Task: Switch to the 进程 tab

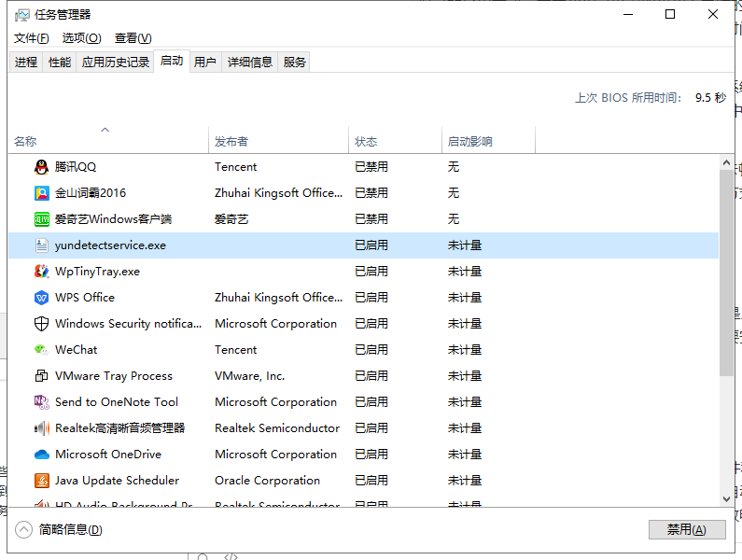Action: pos(25,62)
